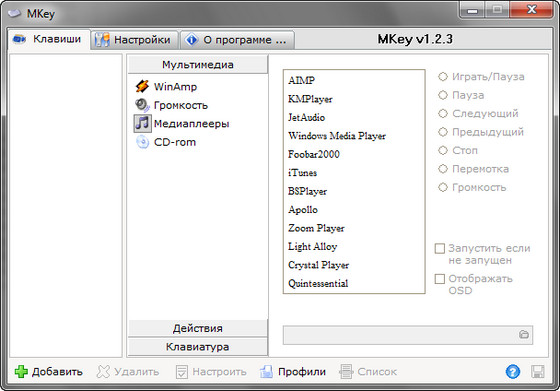This screenshot has height=391, width=560.
Task: Expand the Действия section header
Action: (198, 328)
